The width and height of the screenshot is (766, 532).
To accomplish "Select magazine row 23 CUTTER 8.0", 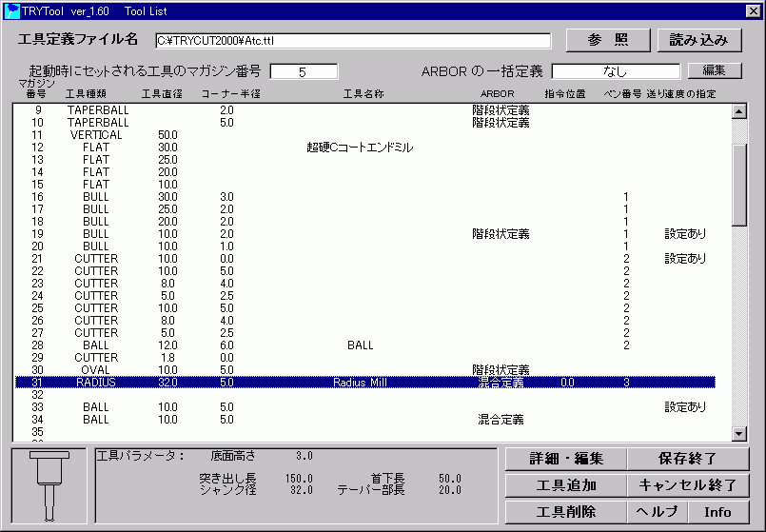I will [365, 284].
